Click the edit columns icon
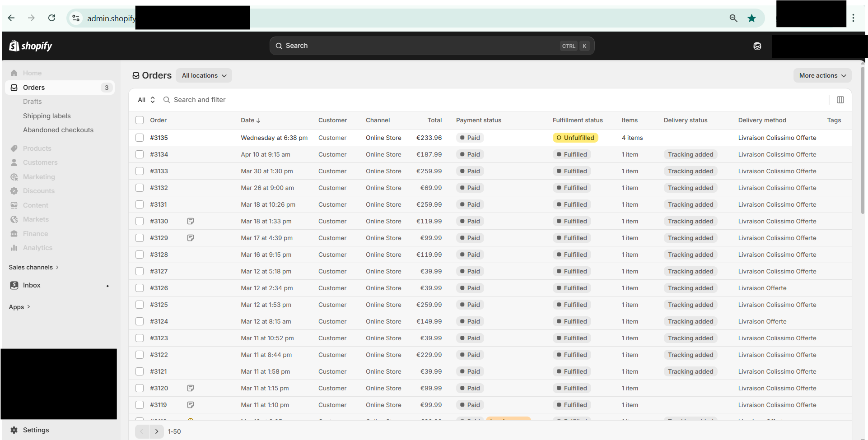This screenshot has width=868, height=440. [x=840, y=100]
